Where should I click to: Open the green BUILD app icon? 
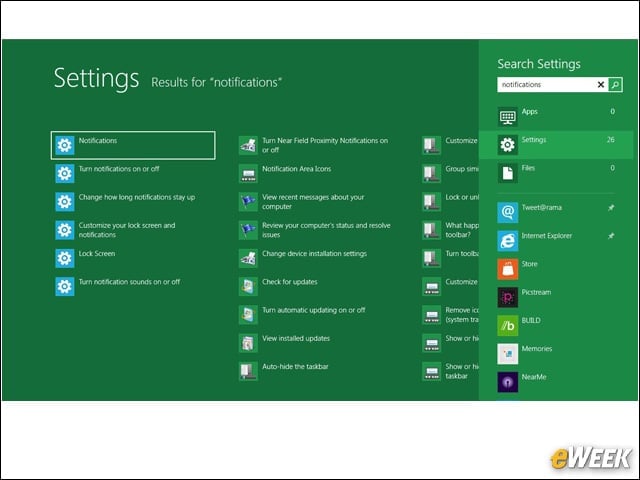click(x=507, y=325)
